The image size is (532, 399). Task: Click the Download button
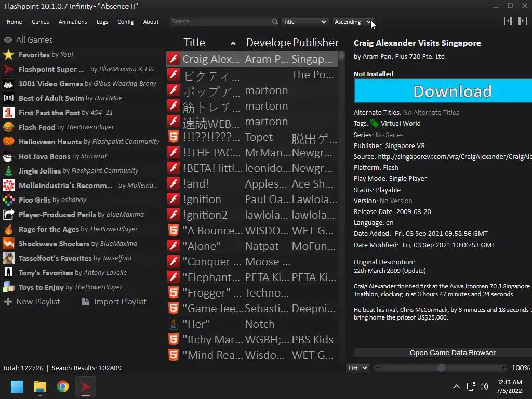tap(443, 91)
